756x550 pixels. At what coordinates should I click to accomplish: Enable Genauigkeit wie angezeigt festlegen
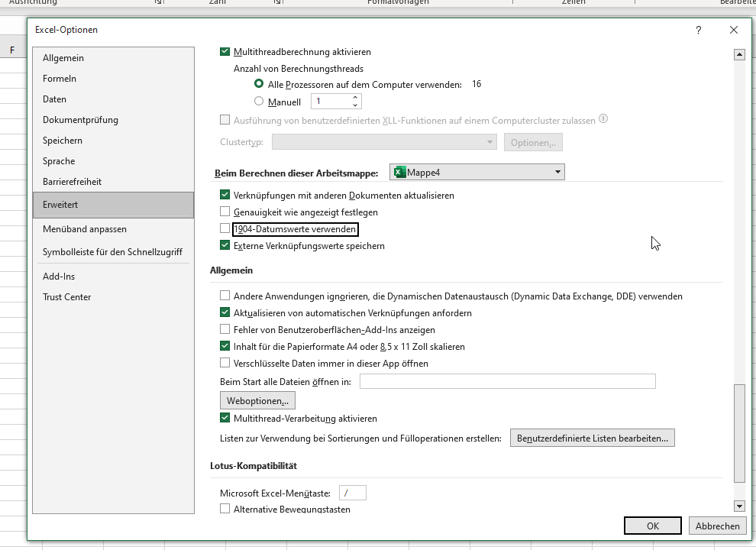coord(225,212)
